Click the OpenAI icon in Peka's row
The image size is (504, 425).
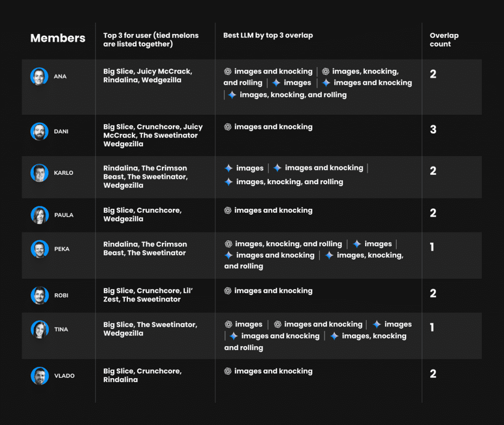[x=228, y=244]
